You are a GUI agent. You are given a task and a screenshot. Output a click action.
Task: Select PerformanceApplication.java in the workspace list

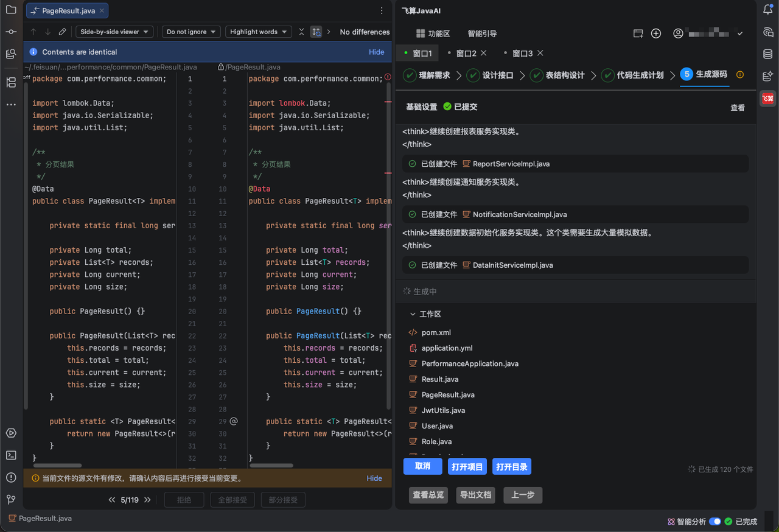tap(470, 363)
